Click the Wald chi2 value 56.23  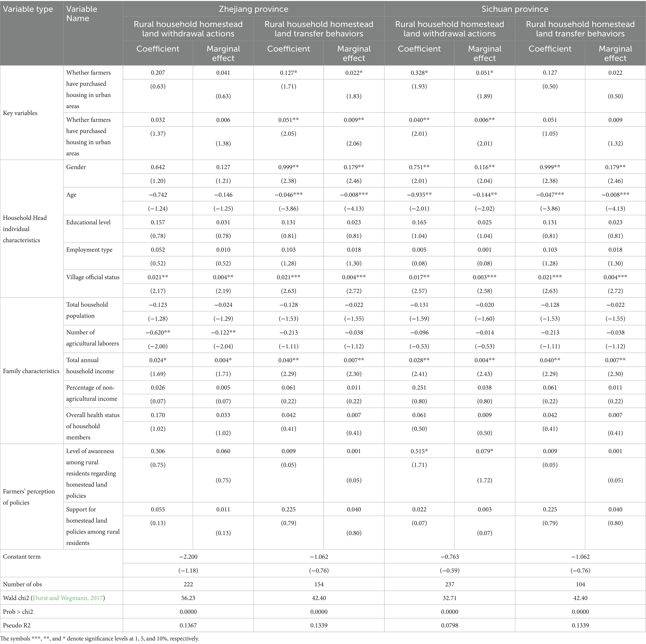tap(188, 598)
